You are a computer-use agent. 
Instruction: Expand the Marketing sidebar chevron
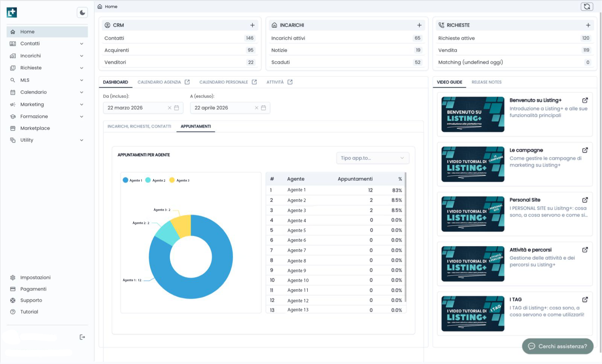[82, 104]
